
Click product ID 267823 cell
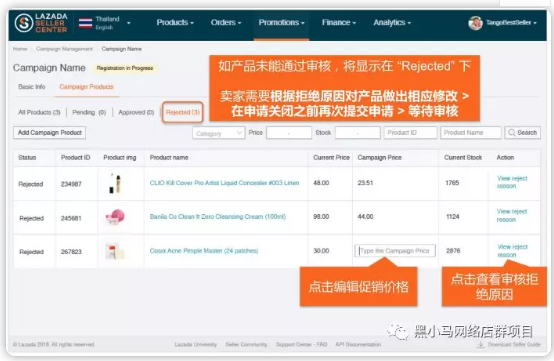[71, 252]
